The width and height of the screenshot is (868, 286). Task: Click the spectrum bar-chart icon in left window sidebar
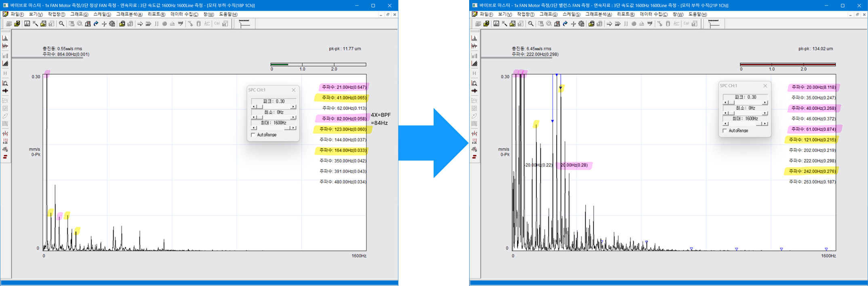5,38
